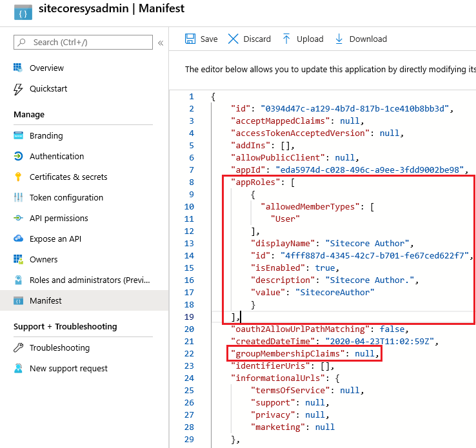Click the manifest app icon in header
This screenshot has height=448, width=476.
(23, 12)
